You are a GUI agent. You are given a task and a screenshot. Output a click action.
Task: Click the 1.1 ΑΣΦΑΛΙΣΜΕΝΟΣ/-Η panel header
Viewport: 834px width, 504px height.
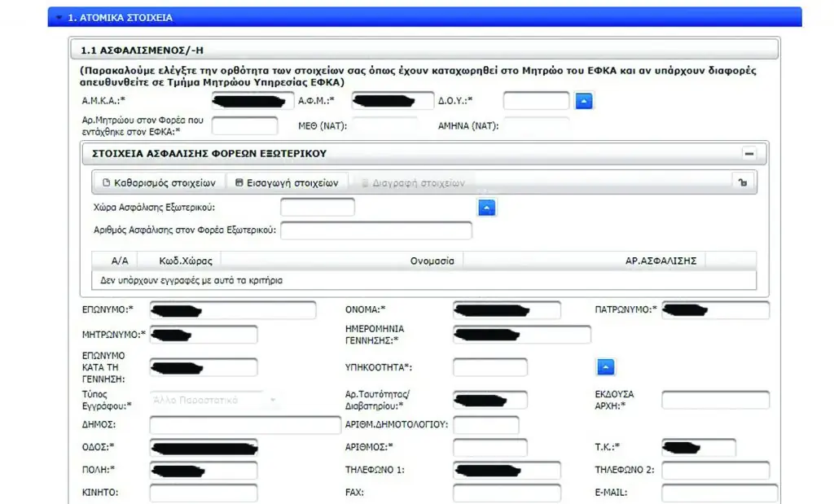(x=424, y=50)
